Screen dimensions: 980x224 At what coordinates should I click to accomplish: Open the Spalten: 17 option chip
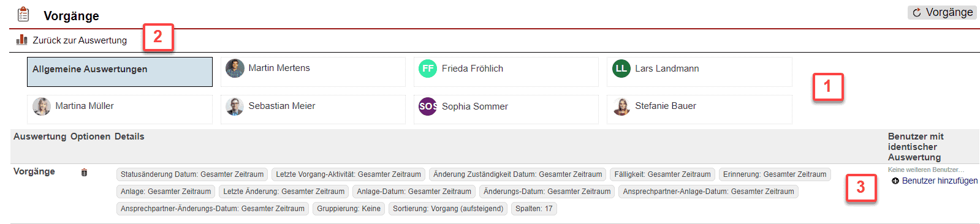pyautogui.click(x=534, y=209)
